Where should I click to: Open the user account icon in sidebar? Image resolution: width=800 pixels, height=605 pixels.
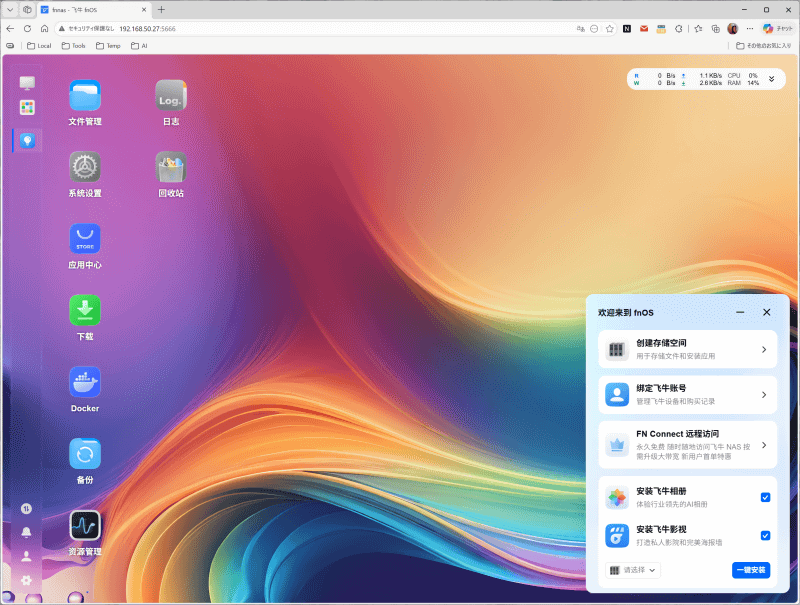tap(26, 556)
